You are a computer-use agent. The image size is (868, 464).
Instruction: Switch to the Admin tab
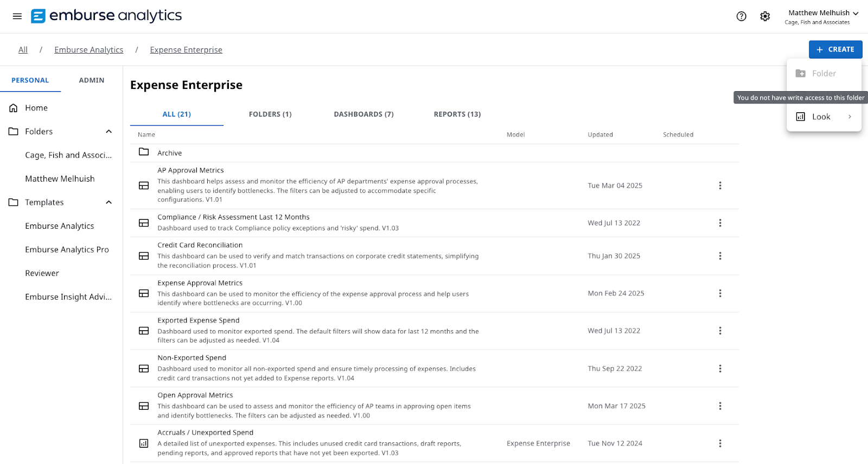coord(92,80)
